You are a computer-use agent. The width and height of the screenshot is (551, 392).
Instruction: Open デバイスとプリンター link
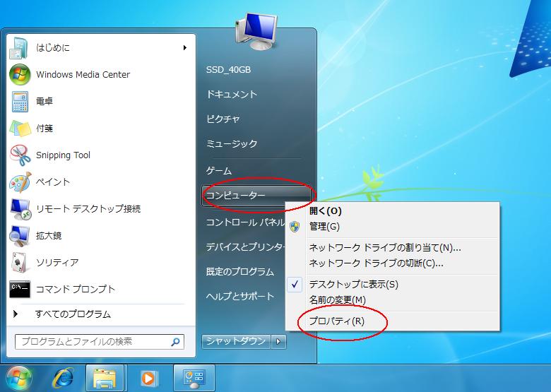click(x=245, y=247)
